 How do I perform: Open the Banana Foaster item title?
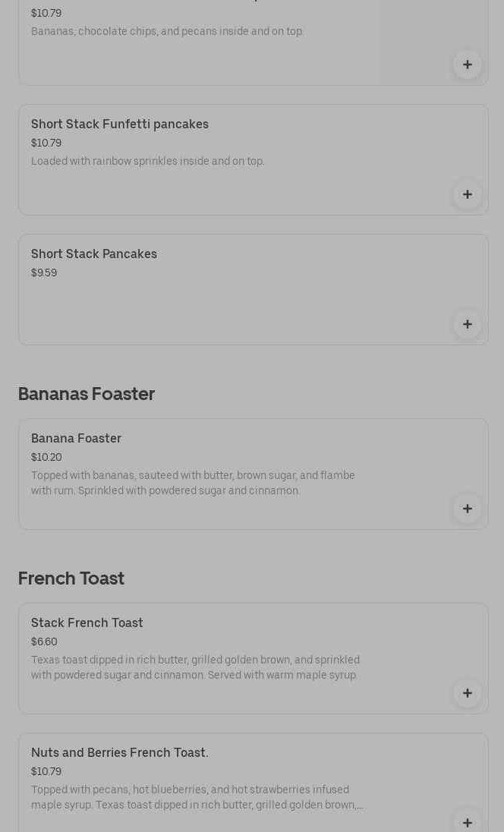76,439
